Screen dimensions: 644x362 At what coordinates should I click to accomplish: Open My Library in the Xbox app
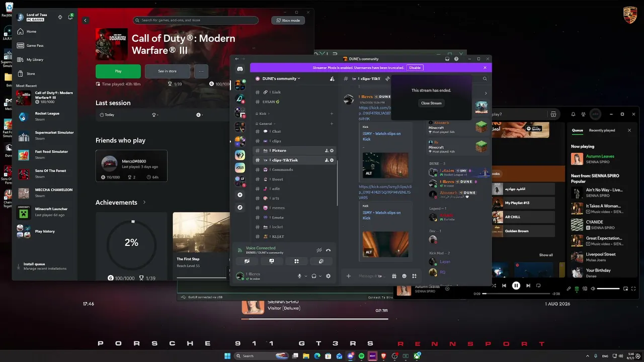(x=35, y=60)
